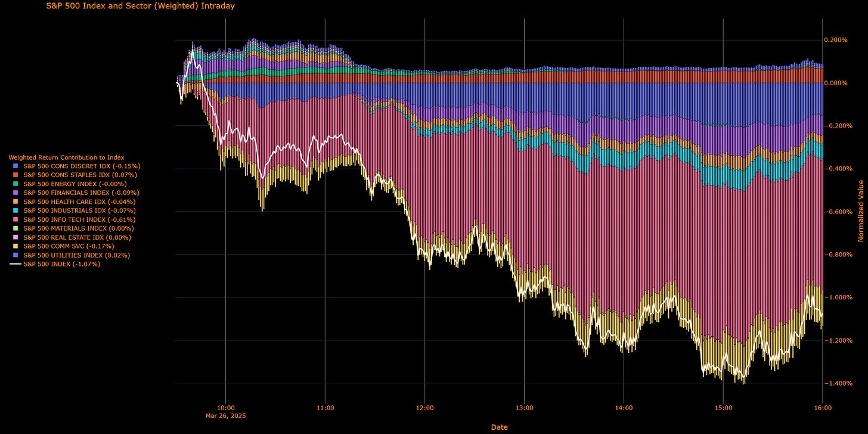Toggle the S&P 500 UTILITIES INDEX legend entry
This screenshot has height=434, width=868.
[72, 255]
